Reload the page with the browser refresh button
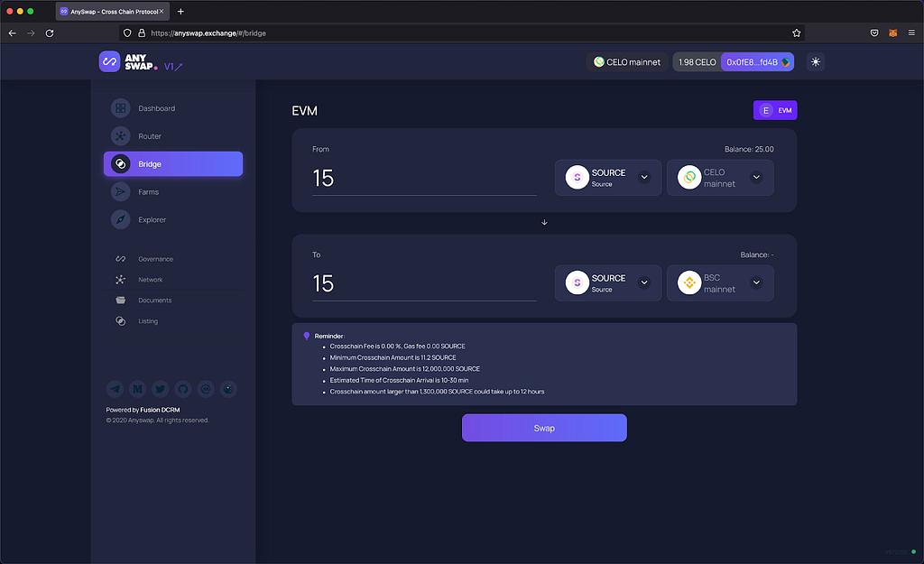The height and width of the screenshot is (564, 924). click(50, 33)
